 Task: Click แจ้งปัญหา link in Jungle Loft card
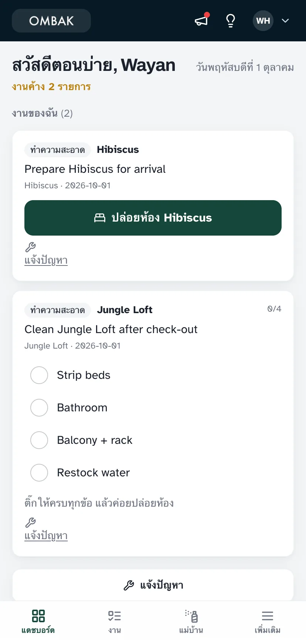pos(46,536)
